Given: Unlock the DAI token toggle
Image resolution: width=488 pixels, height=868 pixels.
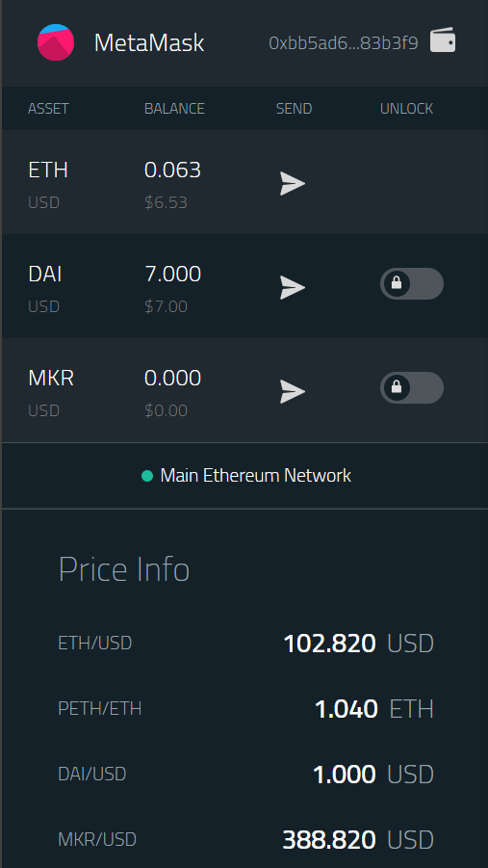Looking at the screenshot, I should coord(412,283).
